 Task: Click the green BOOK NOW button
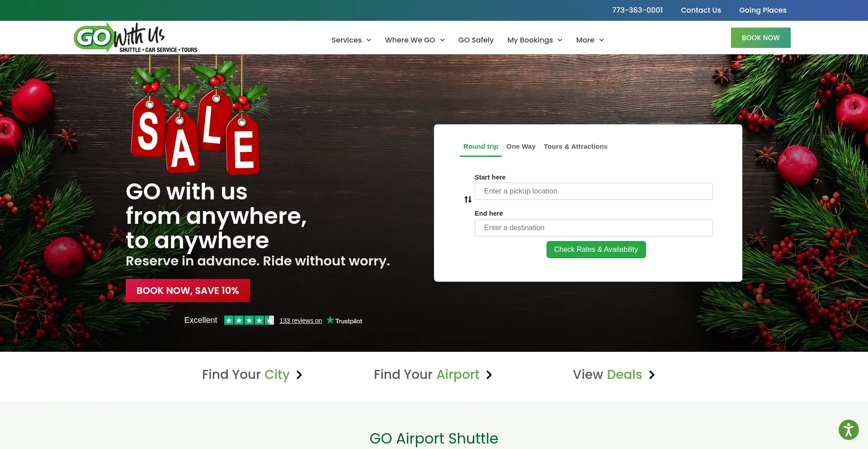pos(760,38)
